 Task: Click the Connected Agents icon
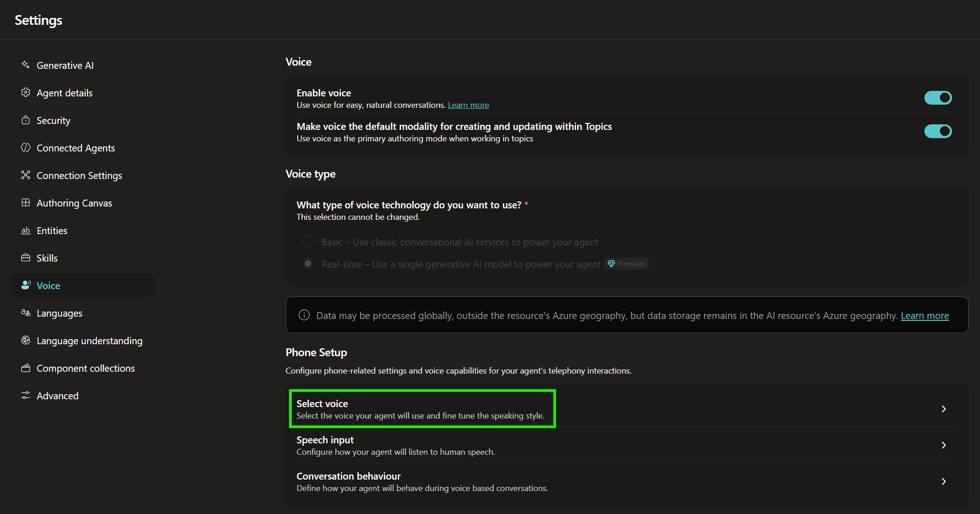point(26,147)
